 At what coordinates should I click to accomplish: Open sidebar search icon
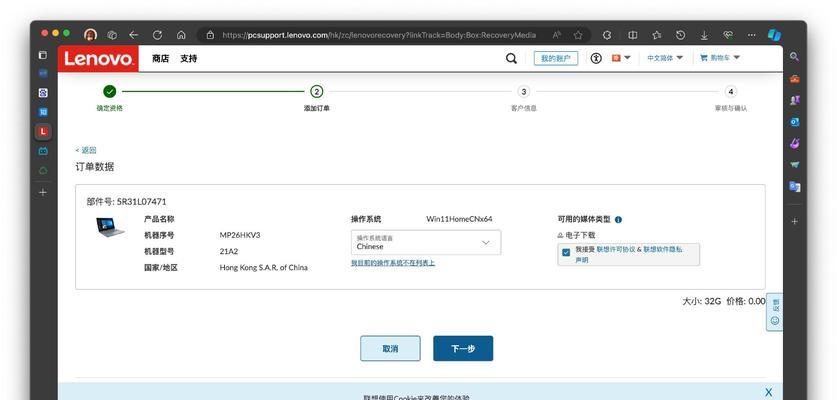pyautogui.click(x=794, y=56)
